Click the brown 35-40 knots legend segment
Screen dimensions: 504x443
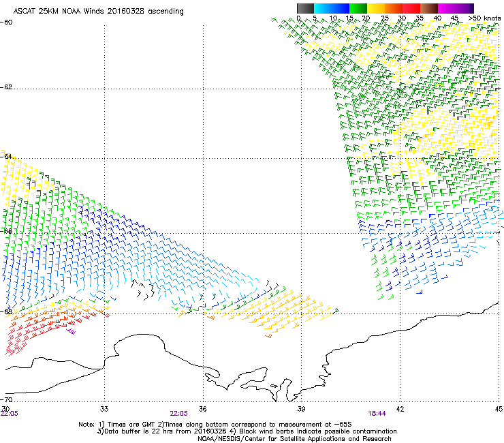(x=429, y=8)
